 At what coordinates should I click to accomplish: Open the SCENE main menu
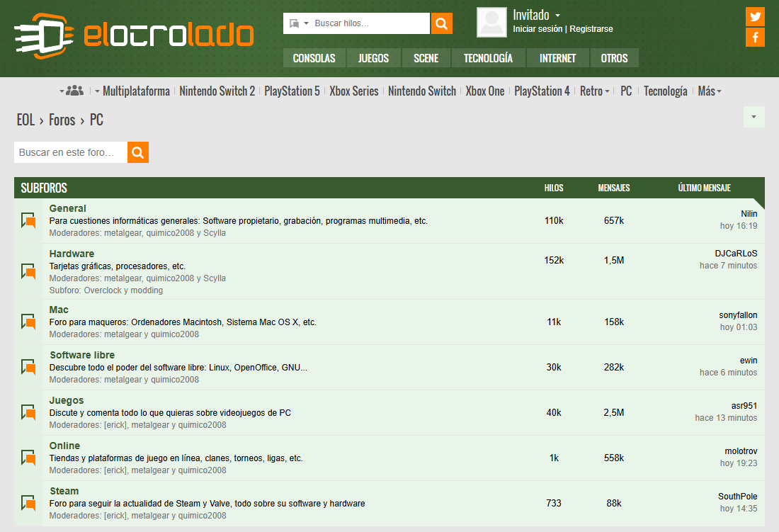[x=426, y=58]
